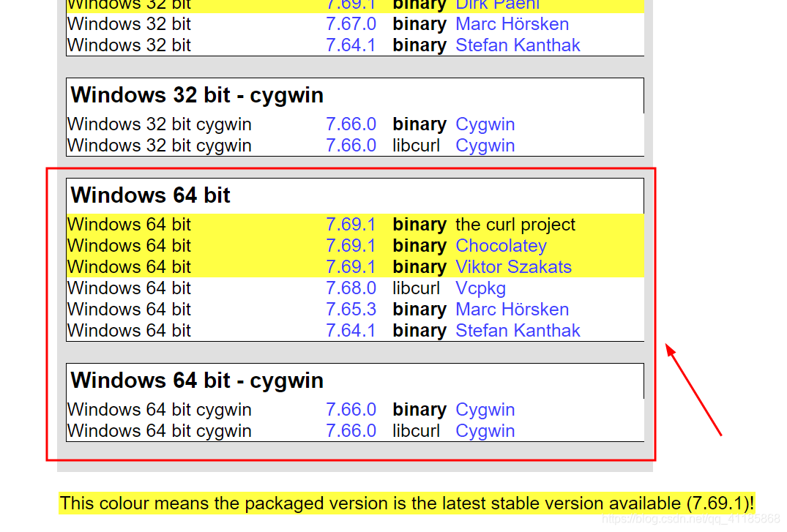The image size is (787, 532).
Task: Click the 'Windows 32 bit - cygwin' section heading
Action: click(197, 95)
